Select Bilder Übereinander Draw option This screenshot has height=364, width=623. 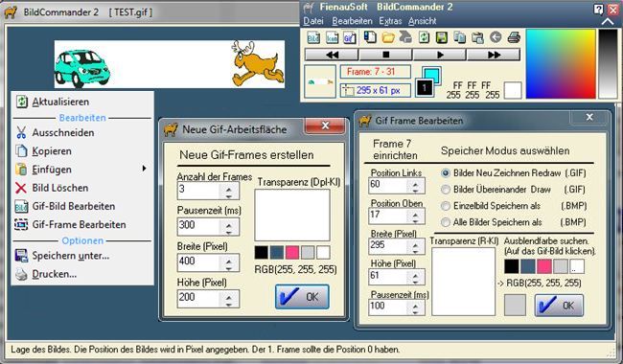(x=446, y=190)
